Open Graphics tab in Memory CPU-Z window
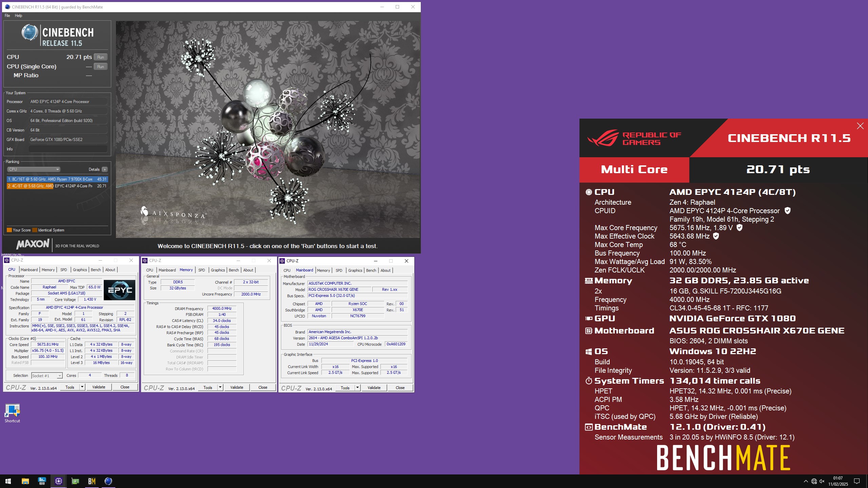 [x=218, y=270]
